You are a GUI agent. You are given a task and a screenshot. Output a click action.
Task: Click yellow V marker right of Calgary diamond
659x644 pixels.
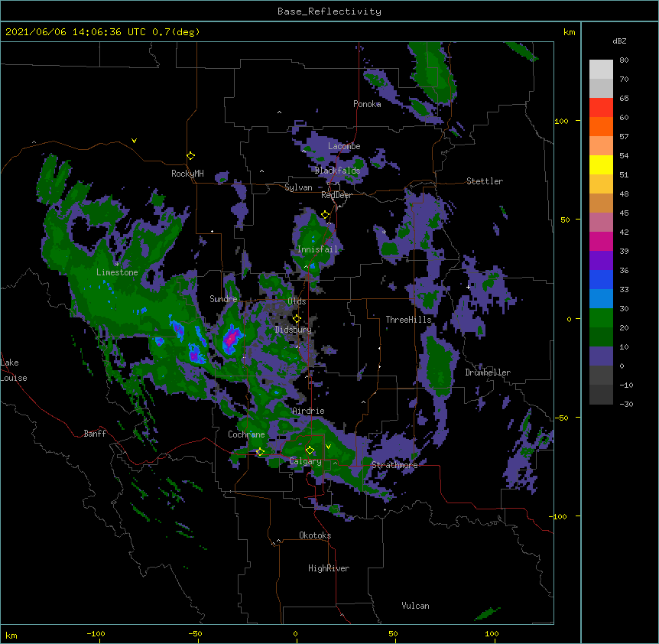328,447
